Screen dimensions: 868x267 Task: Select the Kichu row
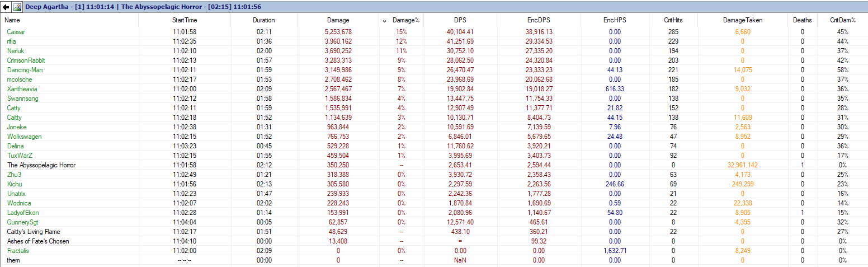(x=434, y=184)
